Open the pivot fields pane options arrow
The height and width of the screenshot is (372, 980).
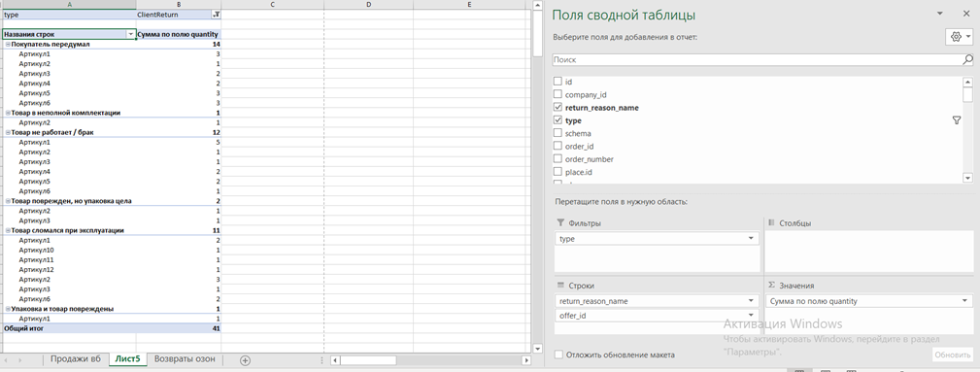(939, 14)
